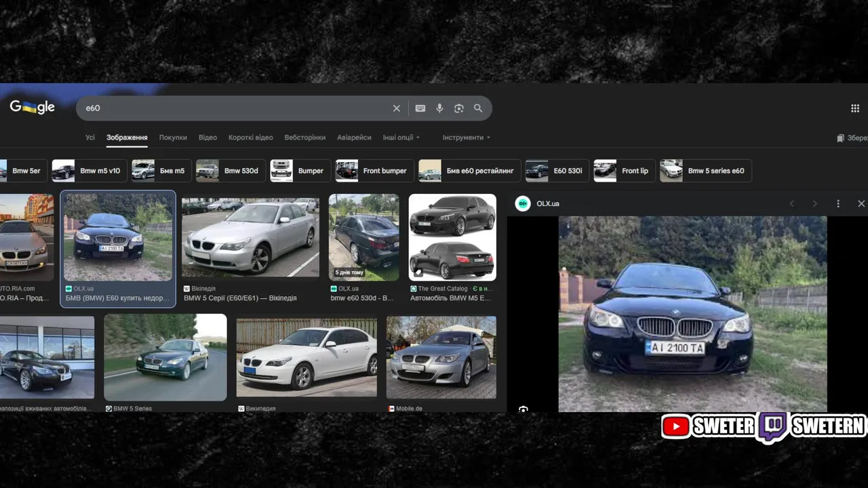The height and width of the screenshot is (488, 868).
Task: Open the Авіарейси tab
Action: click(x=354, y=138)
